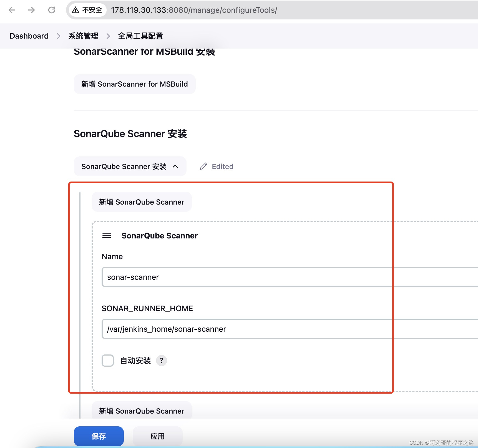Select the browser address bar URL
Screen dimensions: 478x448
(194, 10)
